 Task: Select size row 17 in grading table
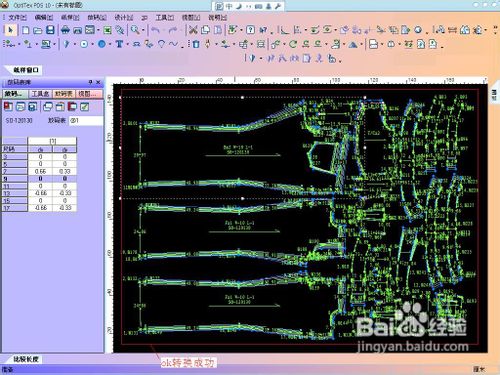(x=14, y=208)
